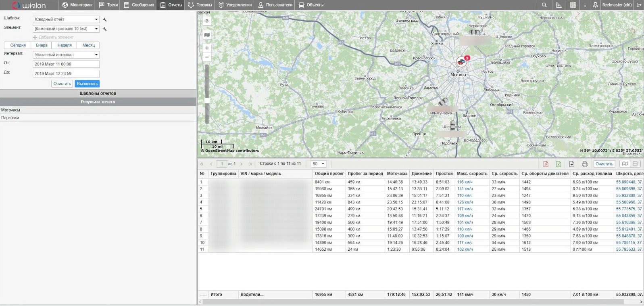Select the Неделя interval button
This screenshot has width=644, height=306.
(65, 45)
